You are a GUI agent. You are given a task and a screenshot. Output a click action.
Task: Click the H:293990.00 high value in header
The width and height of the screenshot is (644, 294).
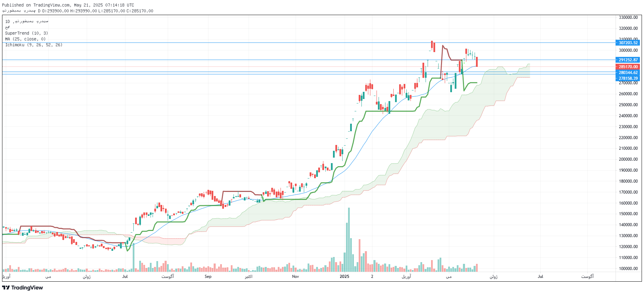84,11
